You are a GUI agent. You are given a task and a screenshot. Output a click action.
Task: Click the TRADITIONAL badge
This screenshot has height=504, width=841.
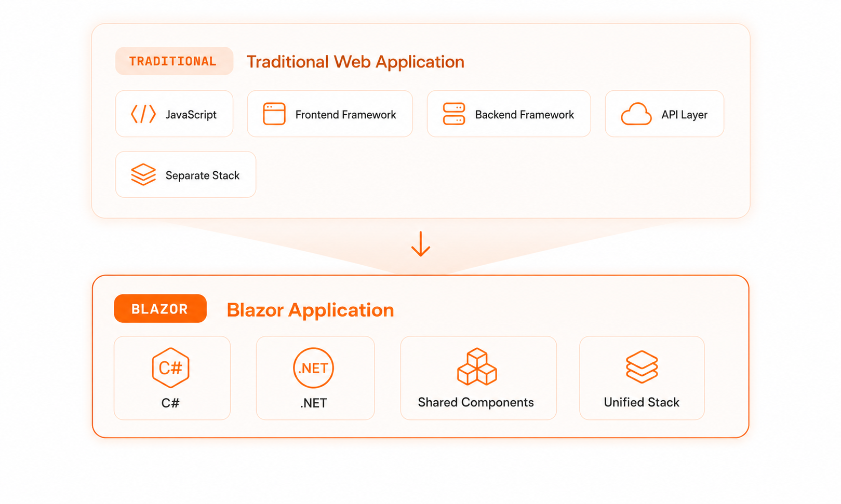tap(174, 61)
